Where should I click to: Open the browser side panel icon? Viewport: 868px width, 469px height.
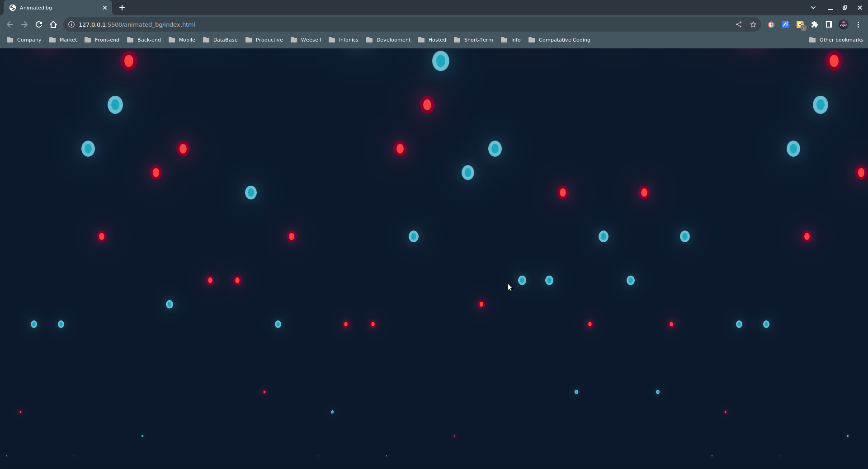pyautogui.click(x=829, y=24)
